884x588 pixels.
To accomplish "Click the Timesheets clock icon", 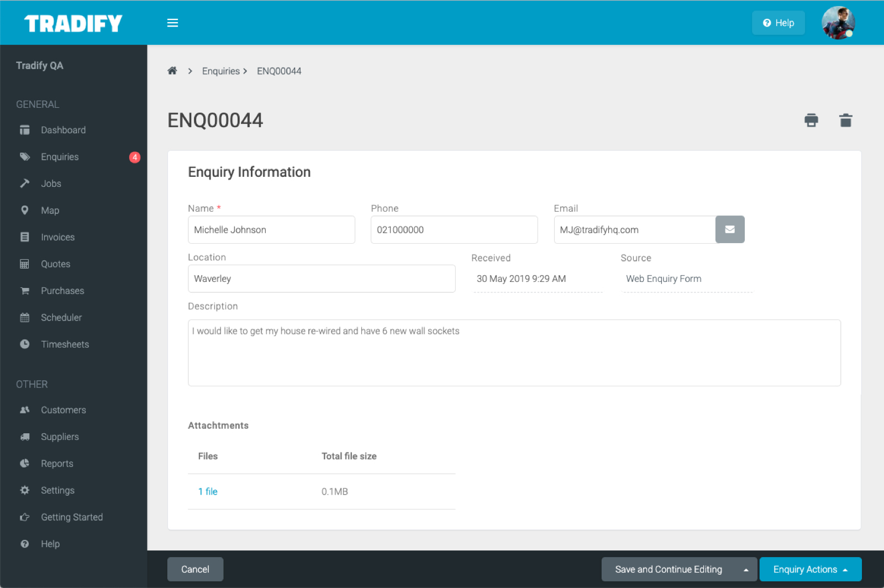I will [x=25, y=344].
